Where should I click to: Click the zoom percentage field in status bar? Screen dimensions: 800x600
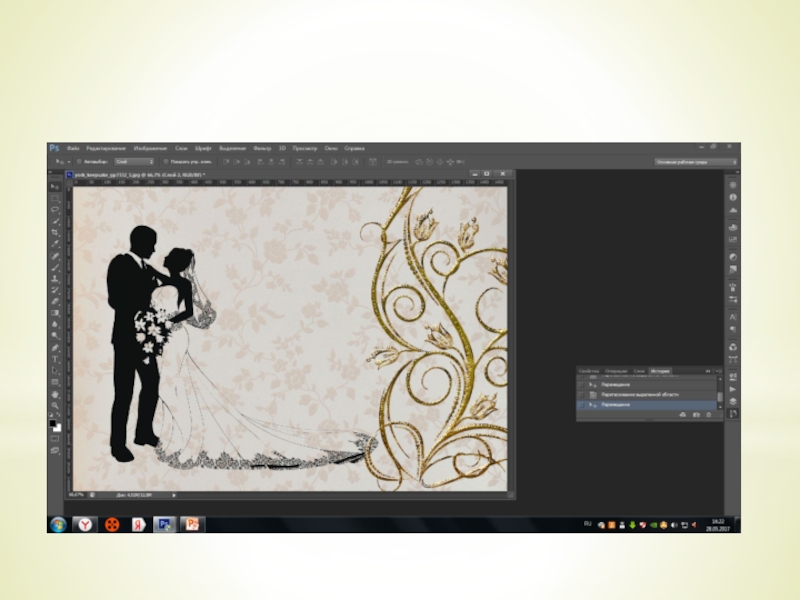(76, 495)
